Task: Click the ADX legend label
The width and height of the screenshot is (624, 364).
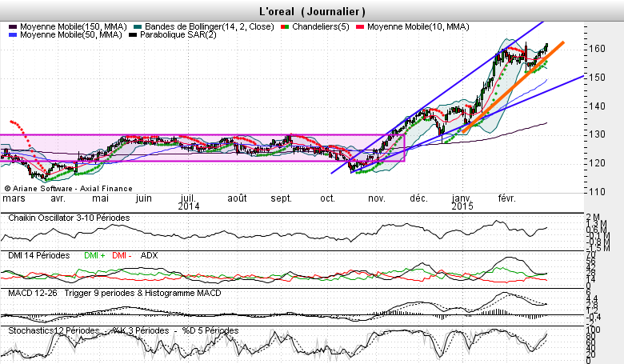Action: tap(150, 255)
